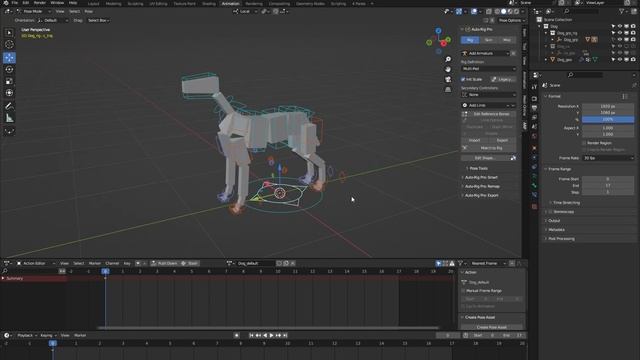640x360 pixels.
Task: Open the File menu
Action: 15,3
